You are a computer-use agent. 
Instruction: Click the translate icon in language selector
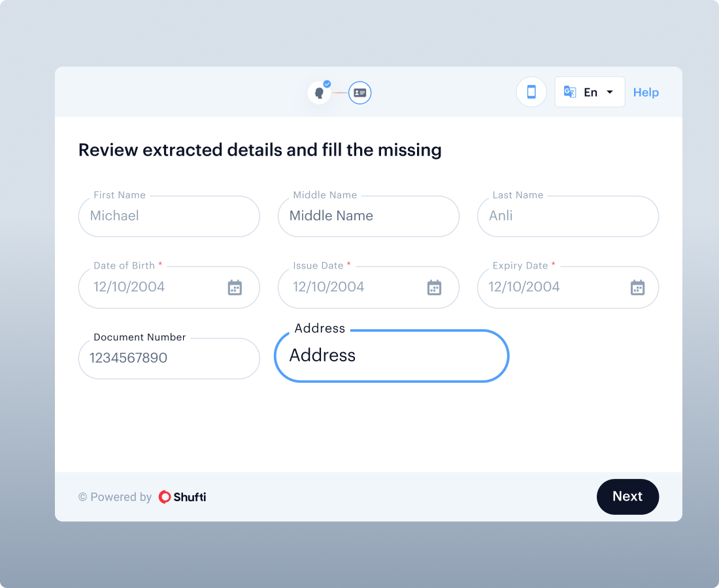point(570,92)
